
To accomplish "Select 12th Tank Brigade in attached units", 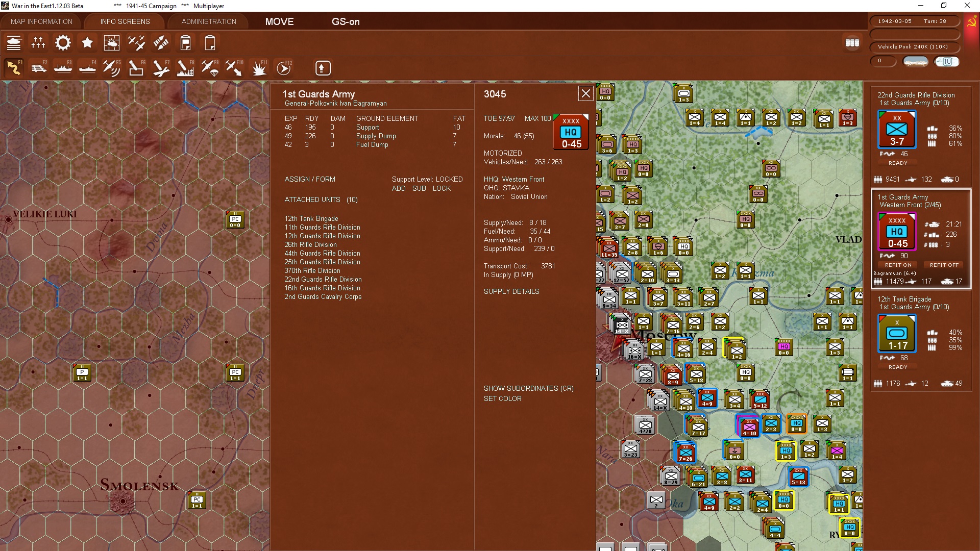I will [311, 218].
